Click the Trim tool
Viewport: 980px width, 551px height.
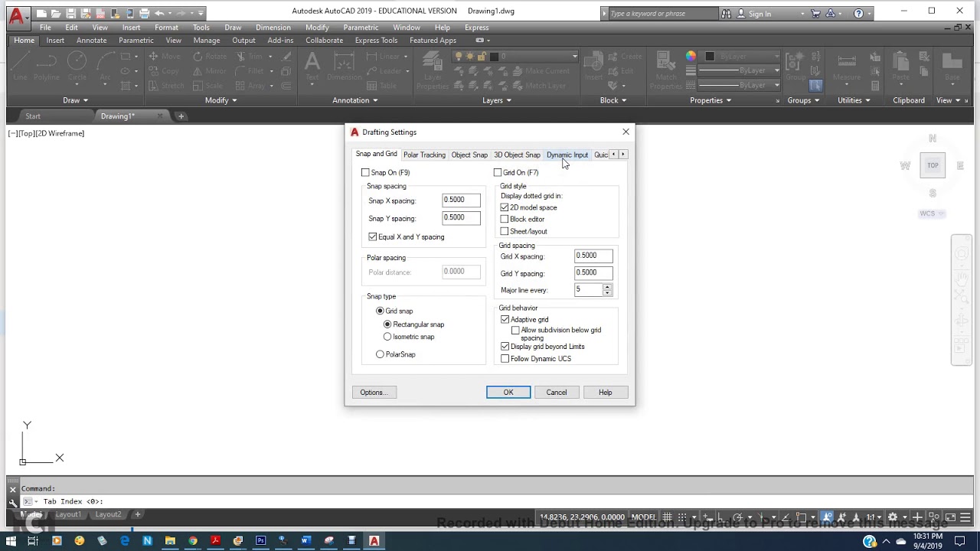pos(250,56)
